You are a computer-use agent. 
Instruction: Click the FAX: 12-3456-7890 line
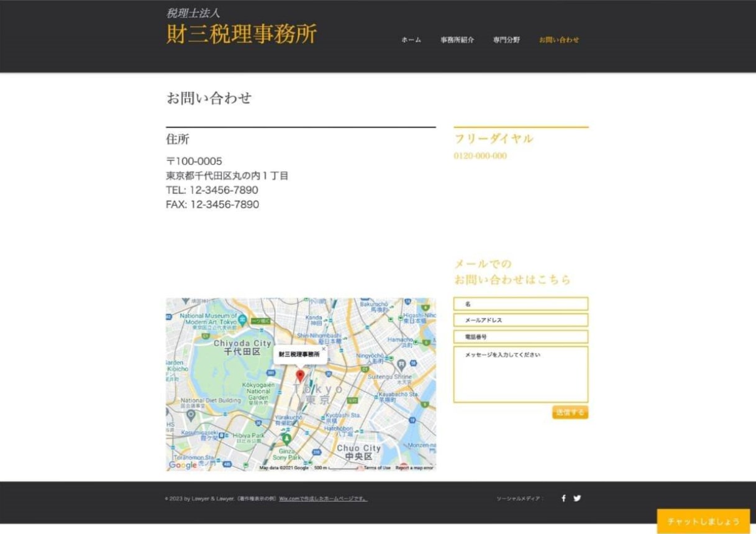coord(212,205)
